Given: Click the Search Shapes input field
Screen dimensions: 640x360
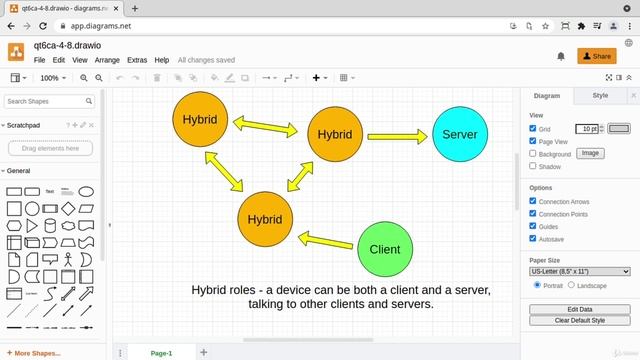Looking at the screenshot, I should (49, 101).
